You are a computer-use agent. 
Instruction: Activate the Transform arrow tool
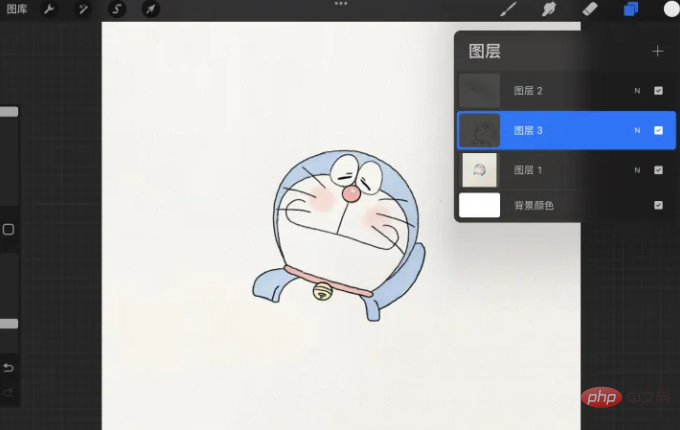pyautogui.click(x=150, y=9)
